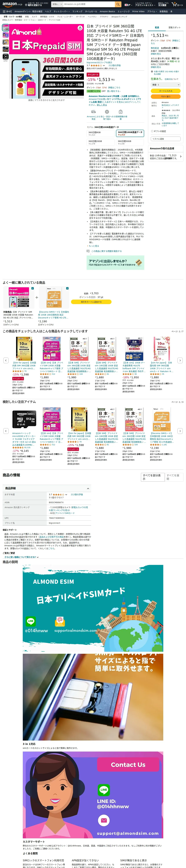Tick the ギフトの設定 checkbox

(152, 131)
